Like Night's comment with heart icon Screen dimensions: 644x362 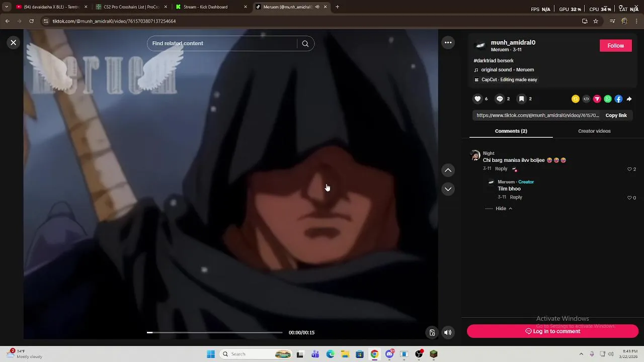point(629,169)
